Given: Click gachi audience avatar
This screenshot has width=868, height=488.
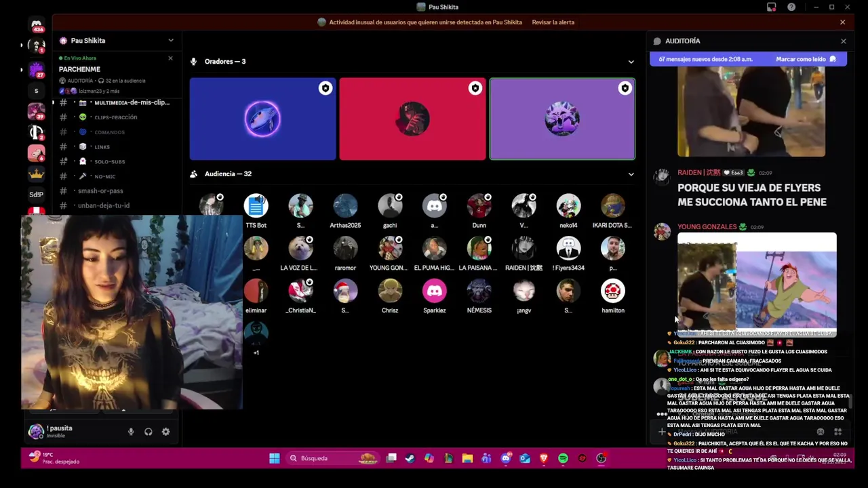Looking at the screenshot, I should [x=390, y=206].
